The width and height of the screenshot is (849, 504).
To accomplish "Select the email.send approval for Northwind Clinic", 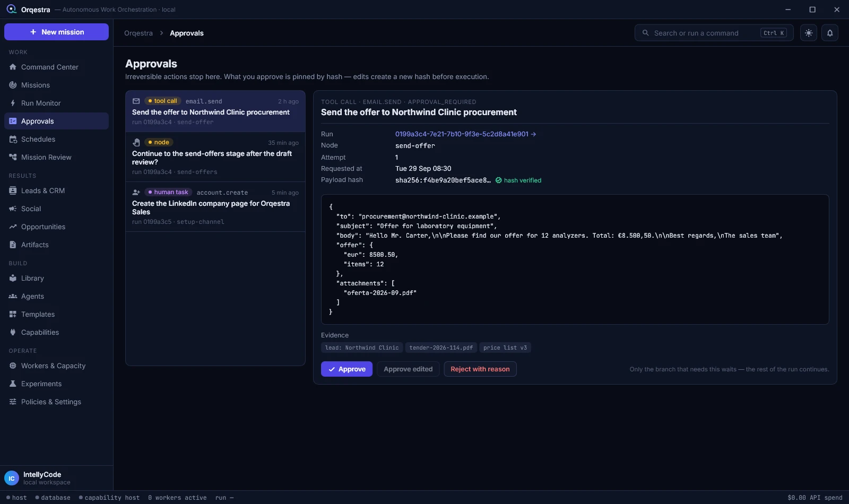I will [215, 111].
